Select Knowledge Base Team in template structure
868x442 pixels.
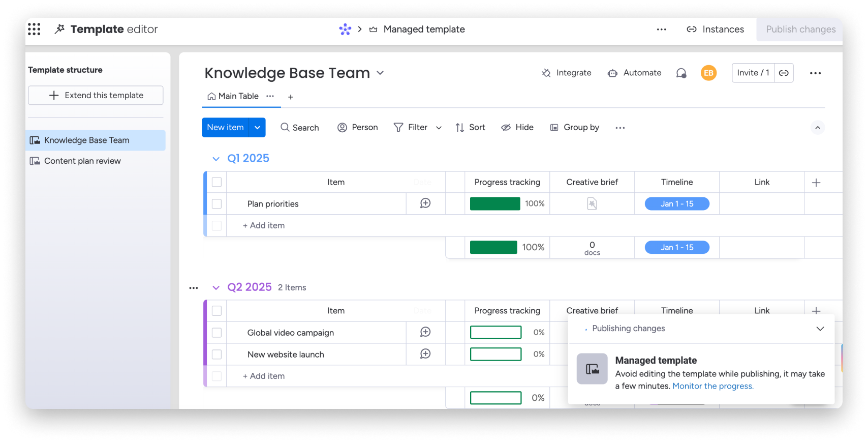pos(96,140)
